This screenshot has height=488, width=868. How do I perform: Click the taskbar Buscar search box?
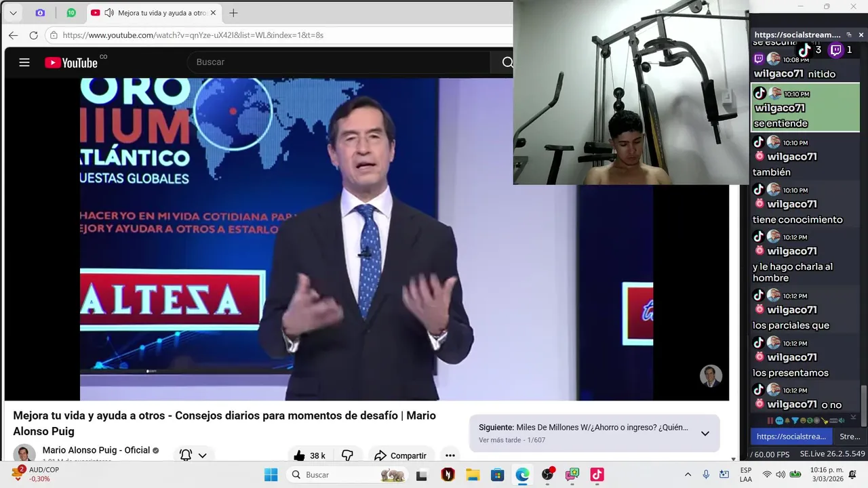[x=346, y=474]
